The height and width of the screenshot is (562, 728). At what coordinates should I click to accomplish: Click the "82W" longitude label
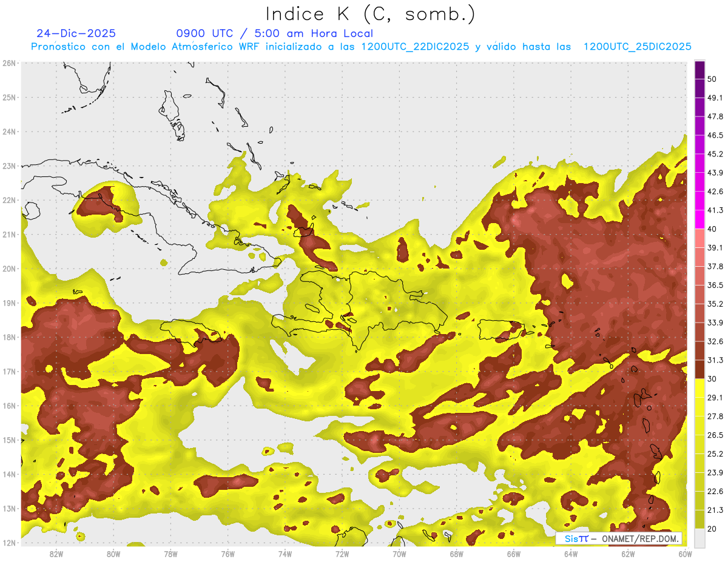56,554
